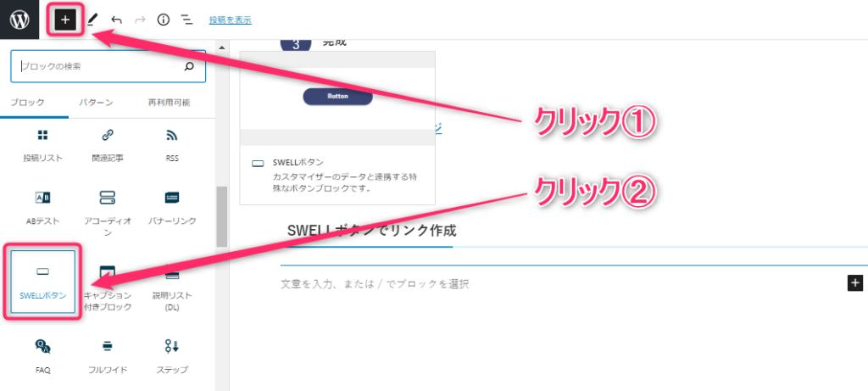Insert the FAQ block
The height and width of the screenshot is (391, 868).
pos(42,356)
